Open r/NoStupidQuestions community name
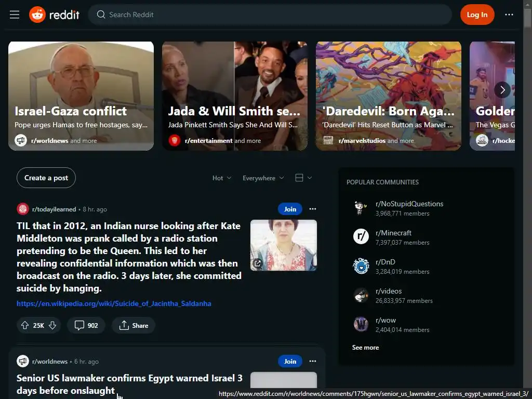Screen dimensions: 532x399 409,204
